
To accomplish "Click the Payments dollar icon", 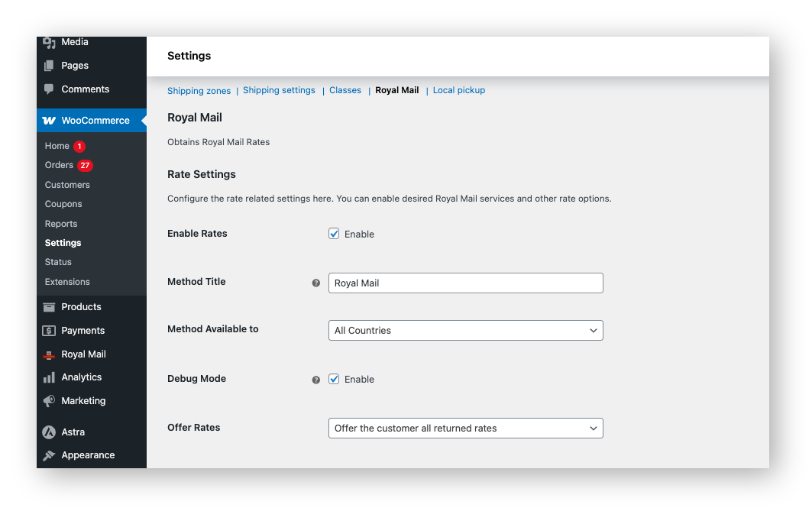I will (49, 331).
